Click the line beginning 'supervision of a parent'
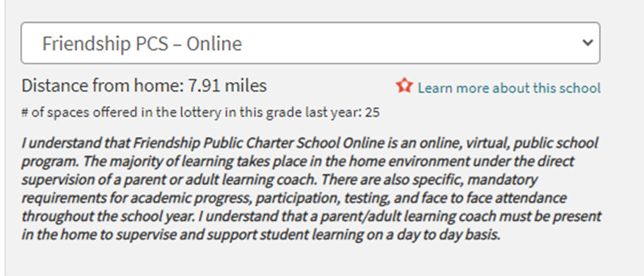Image resolution: width=644 pixels, height=276 pixels. point(279,180)
